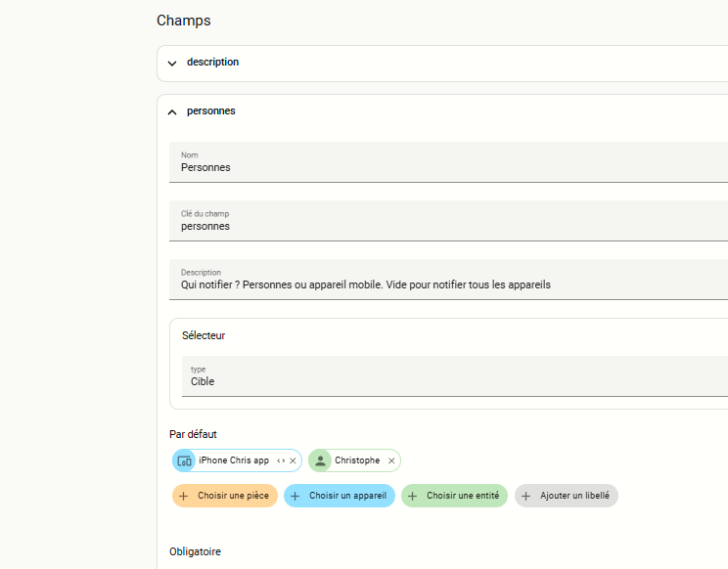Image resolution: width=728 pixels, height=569 pixels.
Task: Click the person icon on Christophe chip
Action: 320,460
